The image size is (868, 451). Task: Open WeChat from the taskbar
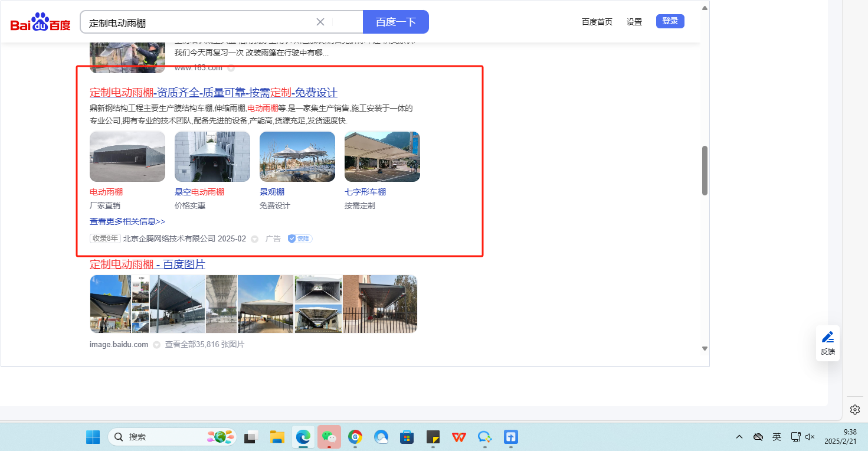point(330,437)
